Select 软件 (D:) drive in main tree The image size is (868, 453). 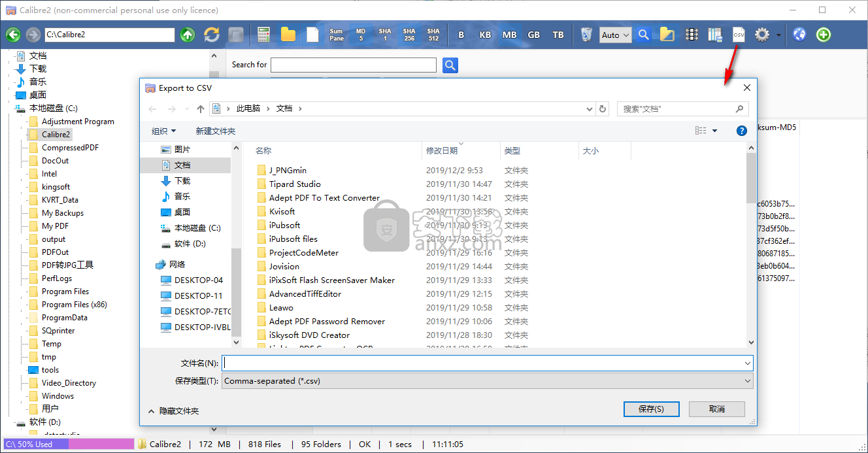click(44, 422)
